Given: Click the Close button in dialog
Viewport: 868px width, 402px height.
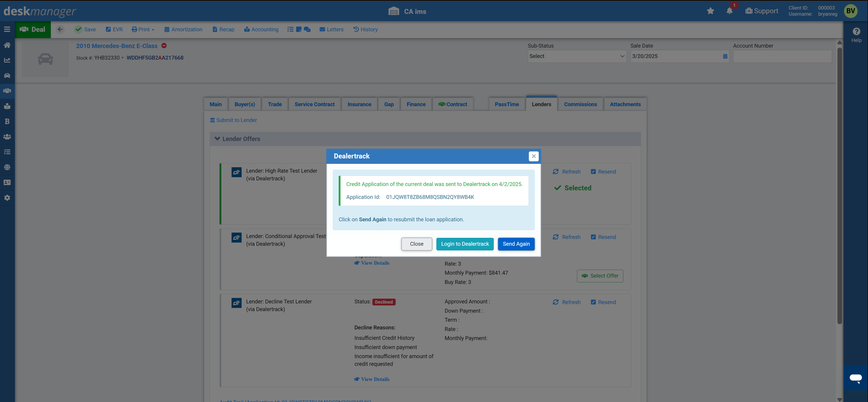Looking at the screenshot, I should [x=416, y=244].
